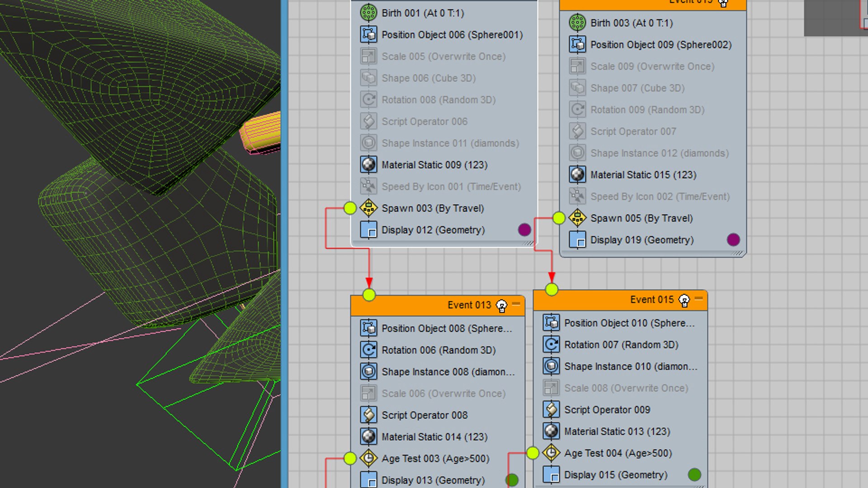Viewport: 868px width, 488px height.
Task: Select the disabled Scale 005 operator
Action: coord(444,56)
